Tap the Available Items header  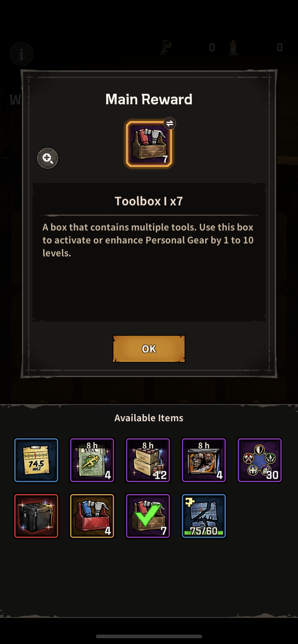pos(149,418)
